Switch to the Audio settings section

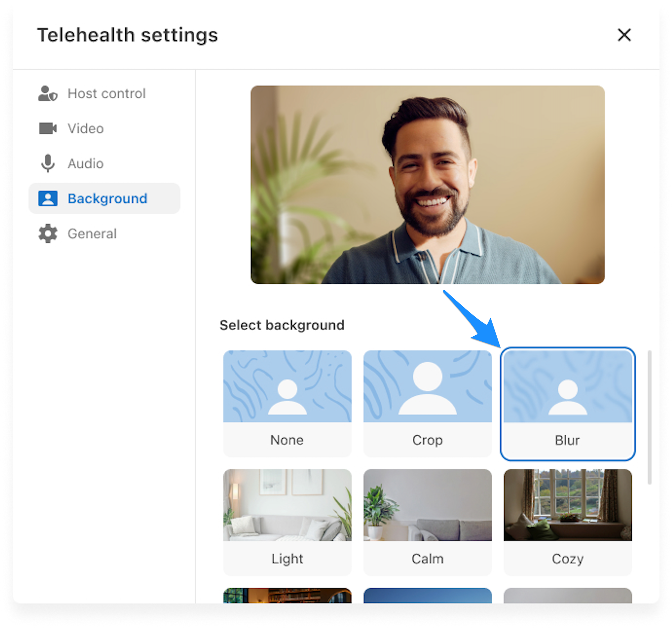[85, 163]
